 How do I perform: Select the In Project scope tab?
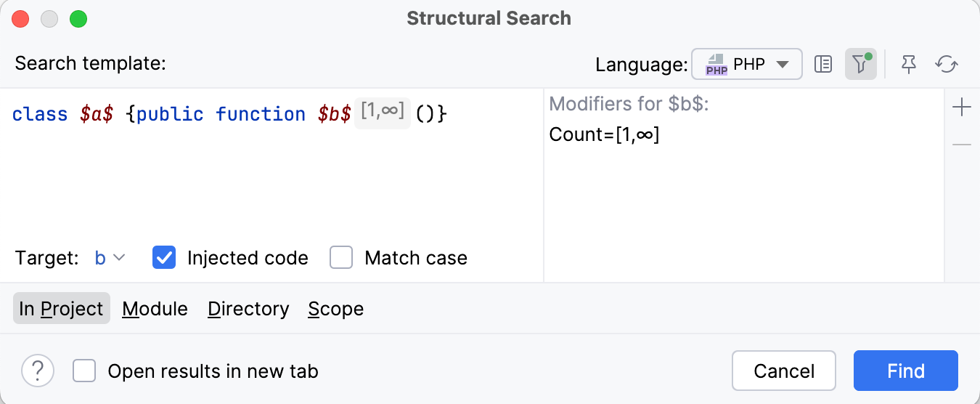pyautogui.click(x=62, y=309)
